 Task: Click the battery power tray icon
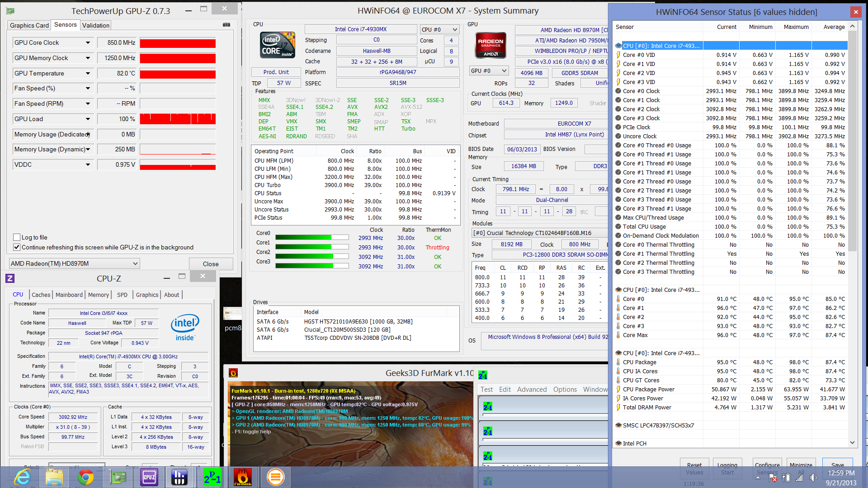point(786,478)
